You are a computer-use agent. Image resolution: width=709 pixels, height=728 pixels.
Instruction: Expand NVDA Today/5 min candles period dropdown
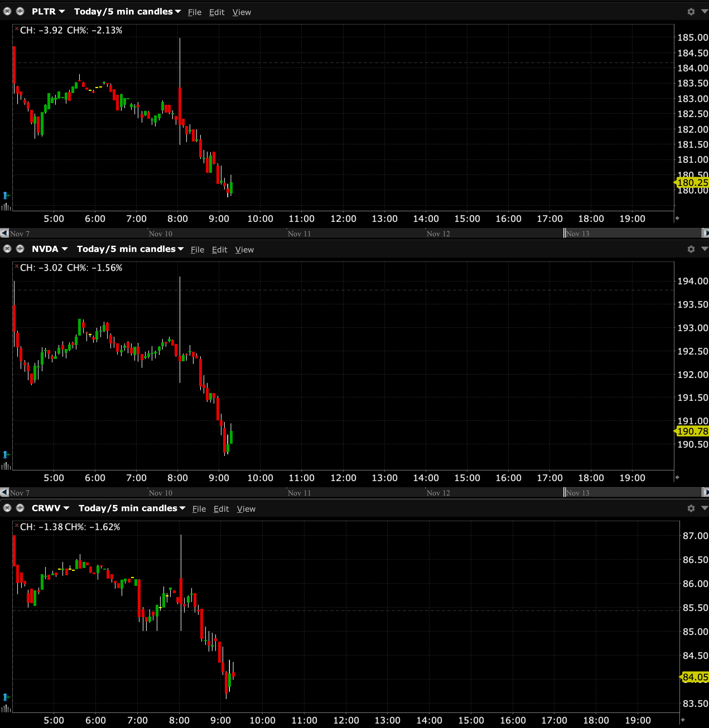coord(181,249)
